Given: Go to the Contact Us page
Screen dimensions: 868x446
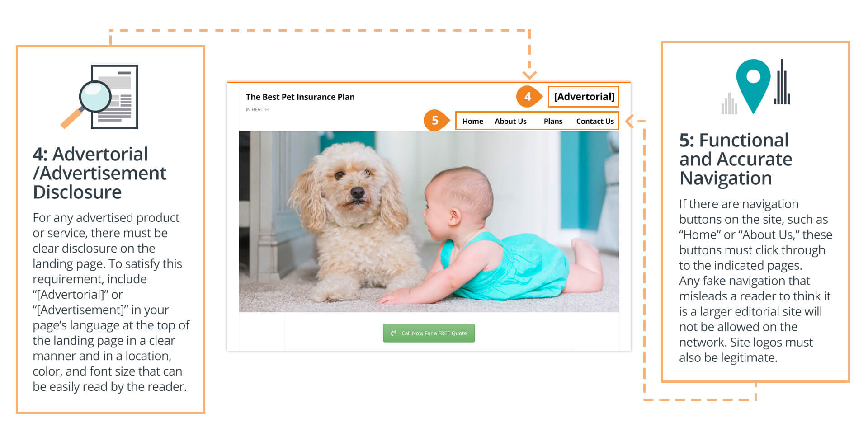Looking at the screenshot, I should tap(595, 121).
